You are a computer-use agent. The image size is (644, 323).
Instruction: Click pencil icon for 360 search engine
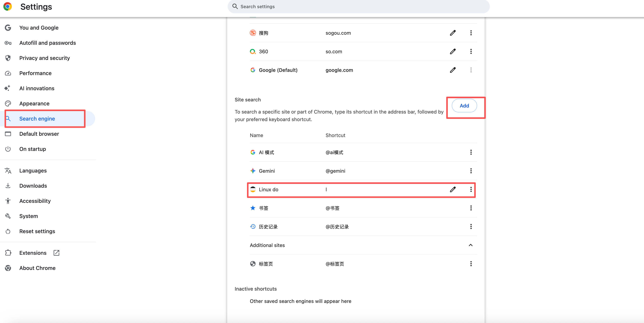click(453, 51)
